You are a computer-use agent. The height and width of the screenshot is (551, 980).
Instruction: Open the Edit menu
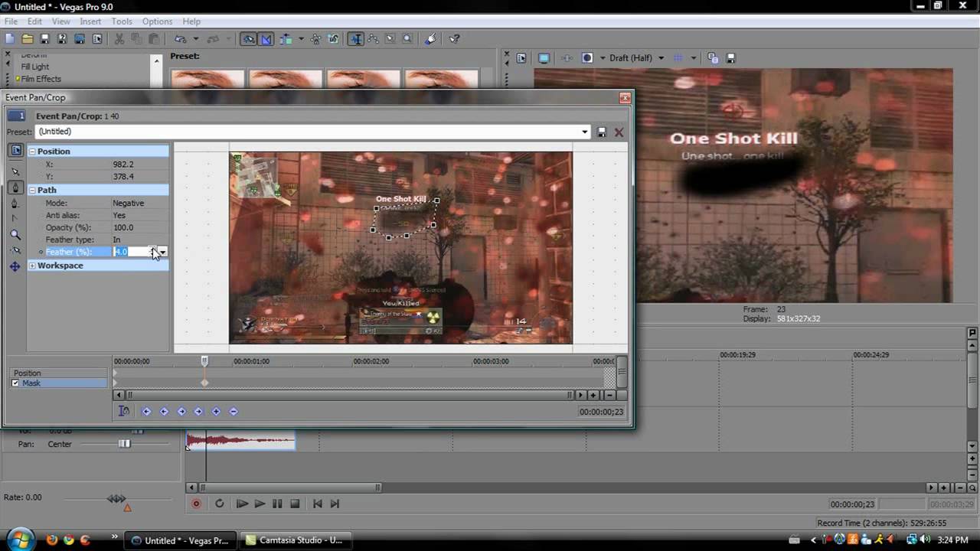pyautogui.click(x=34, y=21)
